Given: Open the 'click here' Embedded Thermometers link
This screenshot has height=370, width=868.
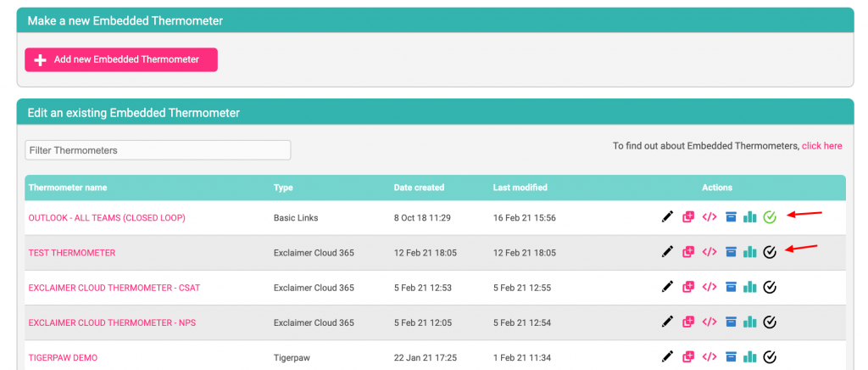Looking at the screenshot, I should [x=821, y=146].
